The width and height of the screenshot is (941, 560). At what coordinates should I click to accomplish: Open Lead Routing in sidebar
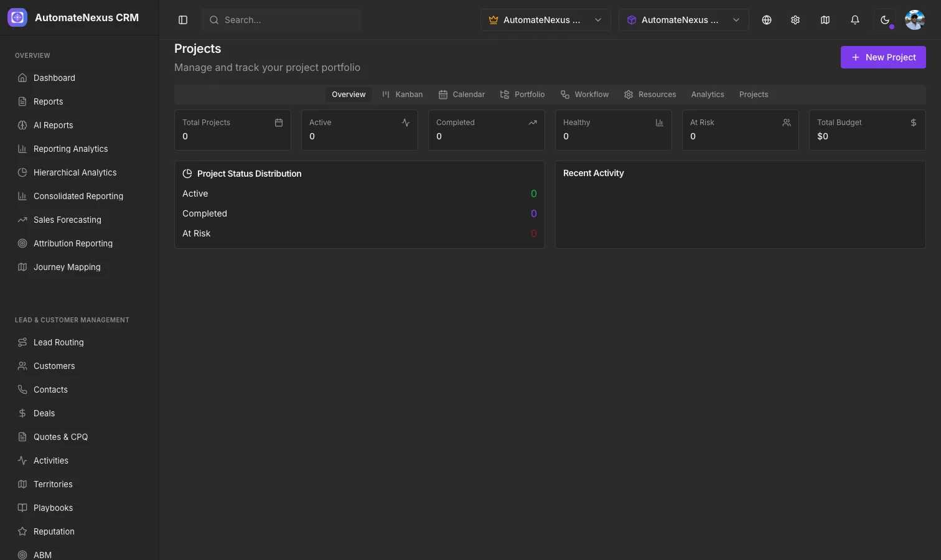(x=80, y=342)
